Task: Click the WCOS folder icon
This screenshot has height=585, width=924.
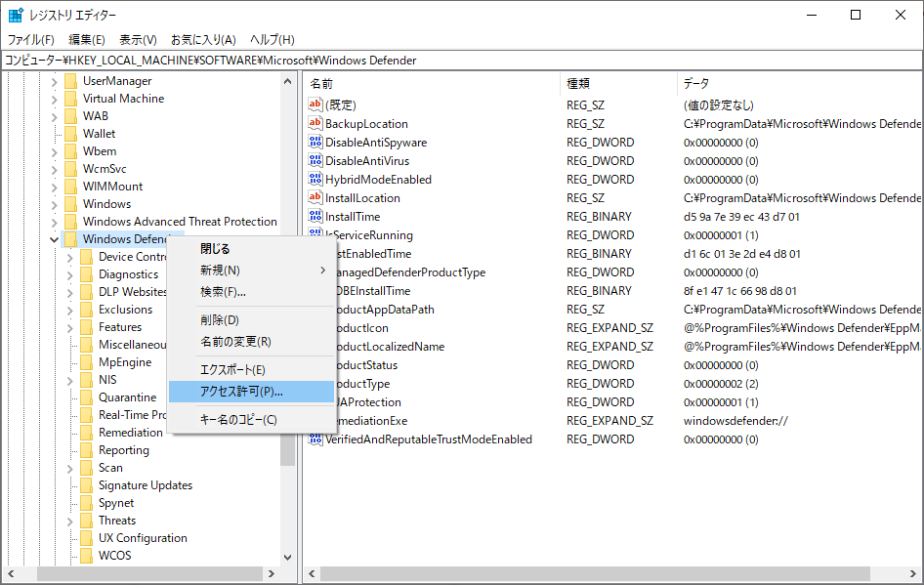Action: tap(87, 556)
